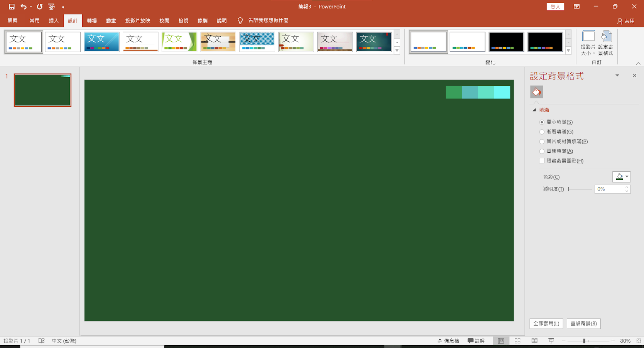Click 全部套用 apply to all button
Viewport: 644px width, 348px height.
pyautogui.click(x=546, y=324)
